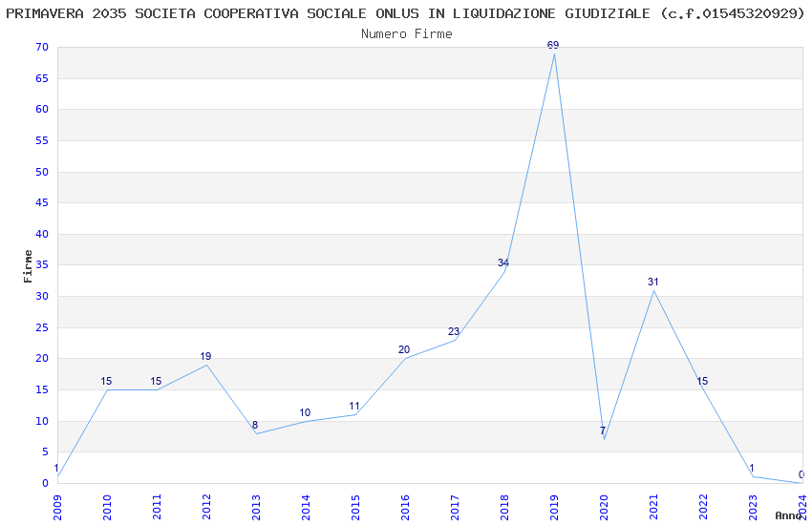Click the data label 23 above 2017
The image size is (812, 525).
pos(454,331)
